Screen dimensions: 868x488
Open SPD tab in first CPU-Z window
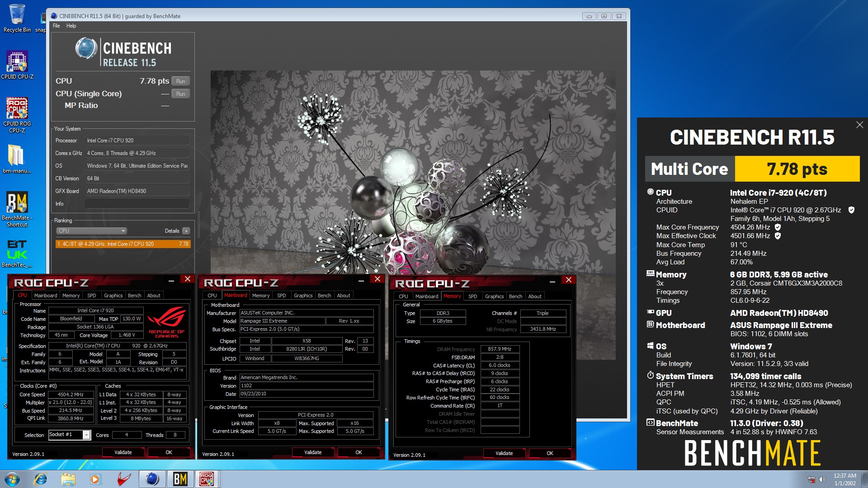click(x=91, y=296)
